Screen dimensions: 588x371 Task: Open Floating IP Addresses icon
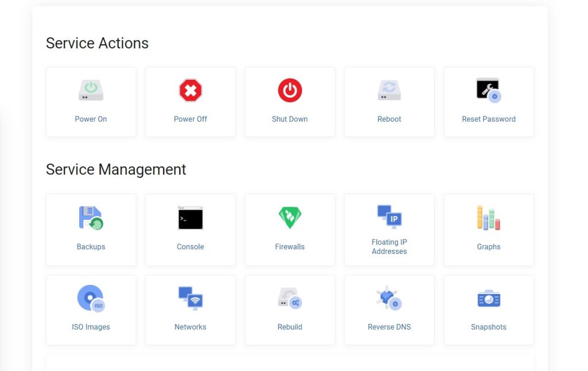tap(389, 217)
